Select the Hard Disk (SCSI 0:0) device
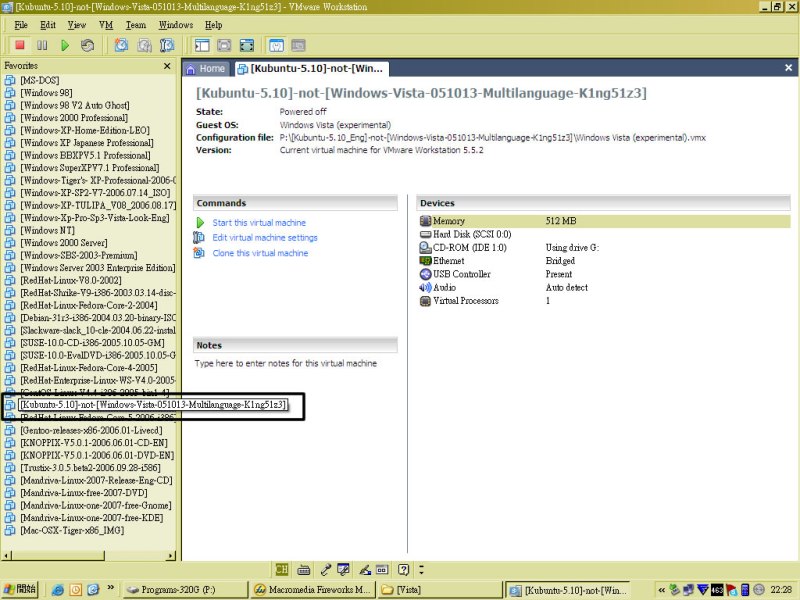 (x=472, y=234)
